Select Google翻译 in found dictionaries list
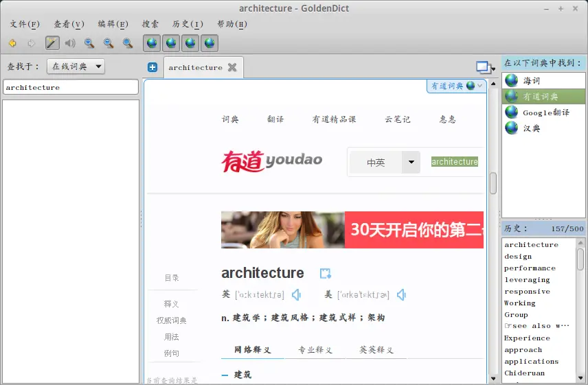 coord(543,113)
